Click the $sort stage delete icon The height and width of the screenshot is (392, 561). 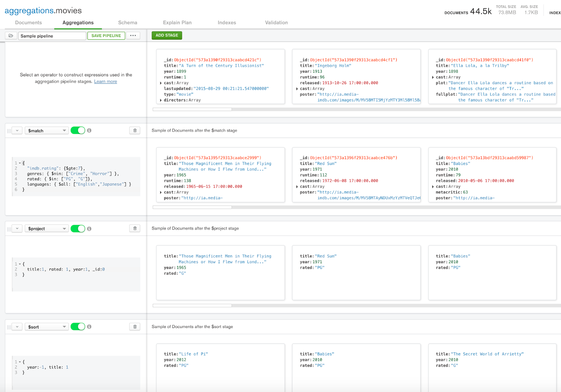click(135, 326)
